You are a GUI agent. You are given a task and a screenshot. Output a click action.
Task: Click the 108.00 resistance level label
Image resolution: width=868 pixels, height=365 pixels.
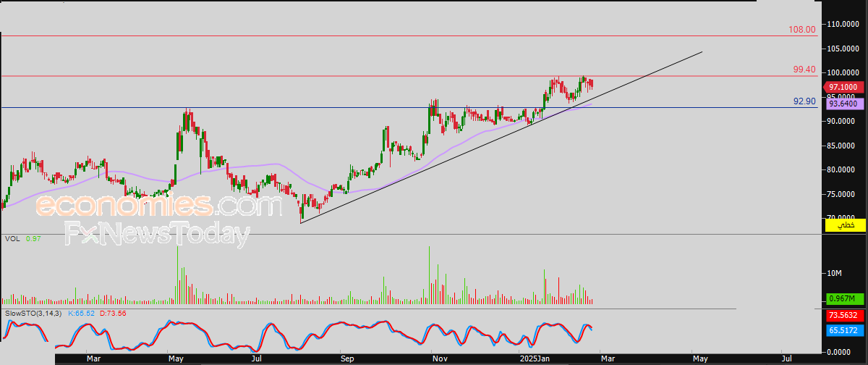(x=802, y=30)
